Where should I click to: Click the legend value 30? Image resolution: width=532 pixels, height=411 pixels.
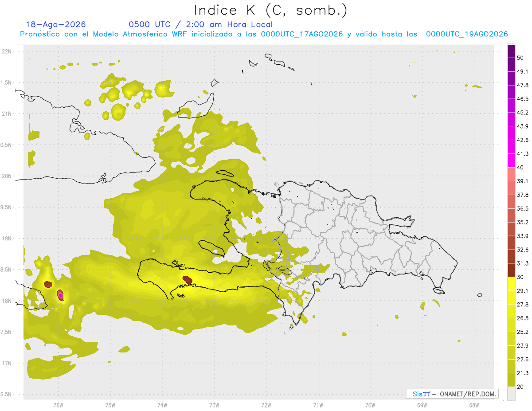point(520,277)
